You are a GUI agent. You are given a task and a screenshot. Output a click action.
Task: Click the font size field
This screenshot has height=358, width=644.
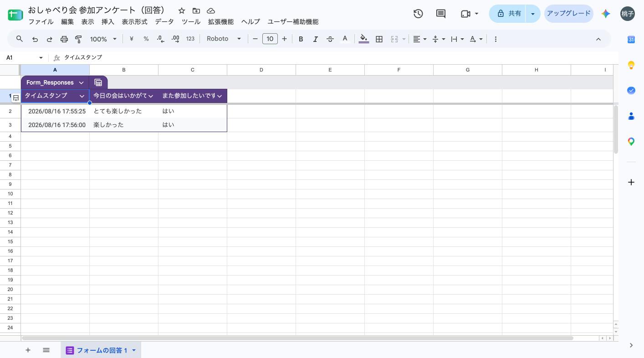click(x=270, y=39)
